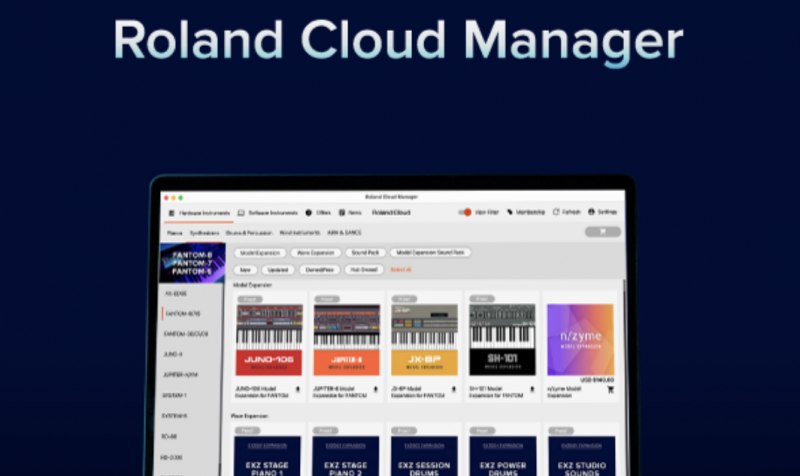Apply the Updated filter chip
Viewport: 800px width, 476px height.
pyautogui.click(x=278, y=269)
